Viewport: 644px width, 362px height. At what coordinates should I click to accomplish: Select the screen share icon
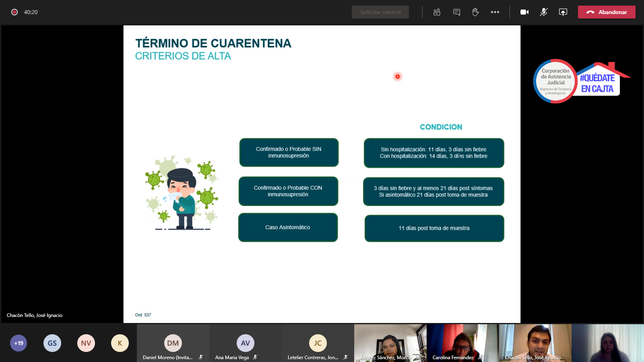[563, 12]
